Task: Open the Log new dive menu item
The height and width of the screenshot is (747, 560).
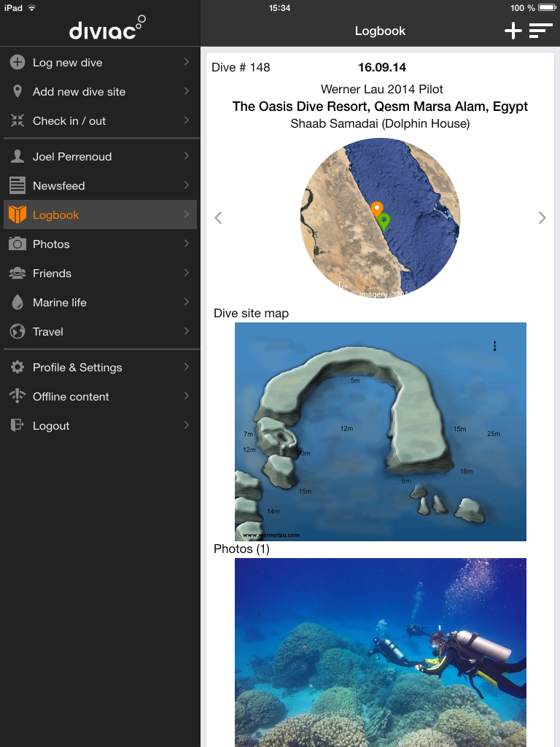Action: coord(100,63)
